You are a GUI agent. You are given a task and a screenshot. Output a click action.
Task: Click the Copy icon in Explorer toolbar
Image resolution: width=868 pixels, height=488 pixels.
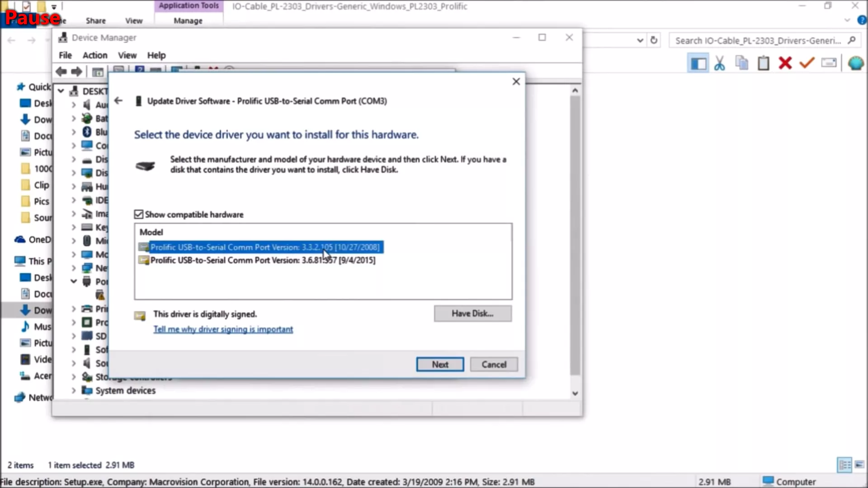[x=742, y=63]
